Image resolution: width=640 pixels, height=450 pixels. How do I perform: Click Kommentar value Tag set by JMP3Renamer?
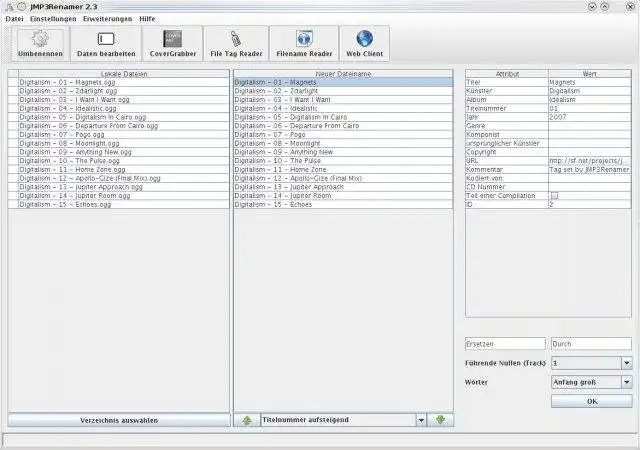coord(589,169)
